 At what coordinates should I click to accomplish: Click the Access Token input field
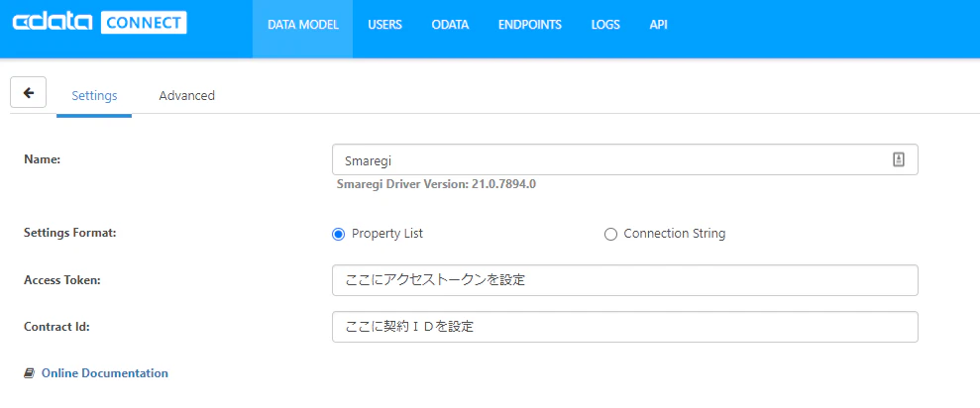(x=625, y=280)
